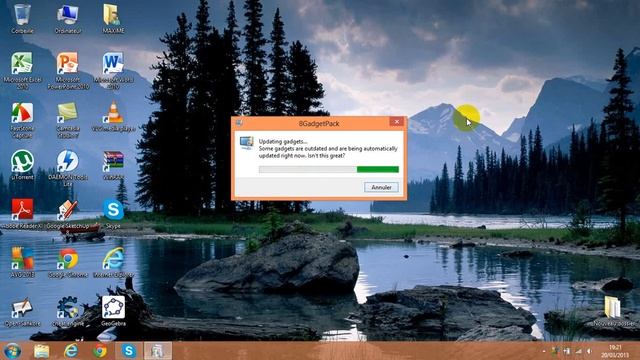Viewport: 640px width, 360px height.
Task: Open the Ordinateur desktop icon
Action: point(68,18)
